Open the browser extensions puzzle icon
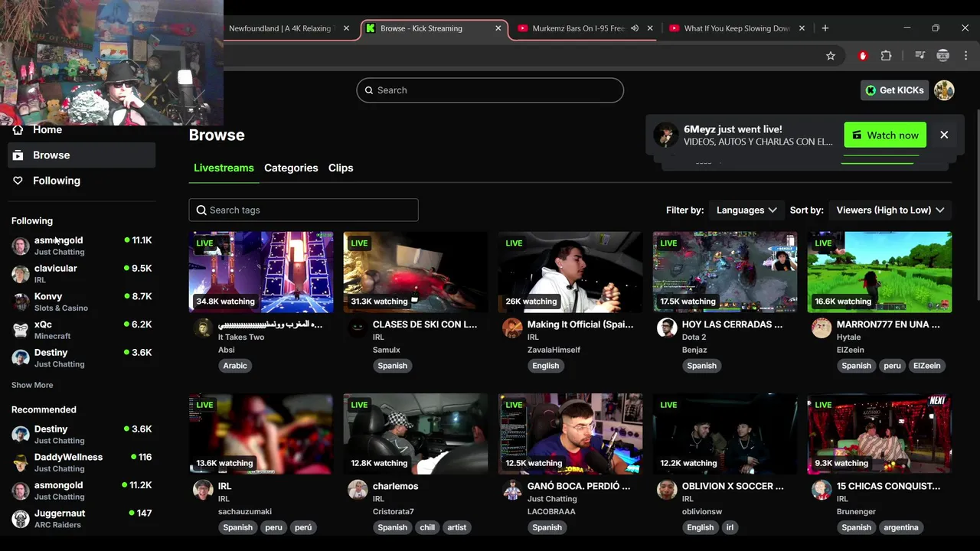This screenshot has width=980, height=551. [887, 56]
